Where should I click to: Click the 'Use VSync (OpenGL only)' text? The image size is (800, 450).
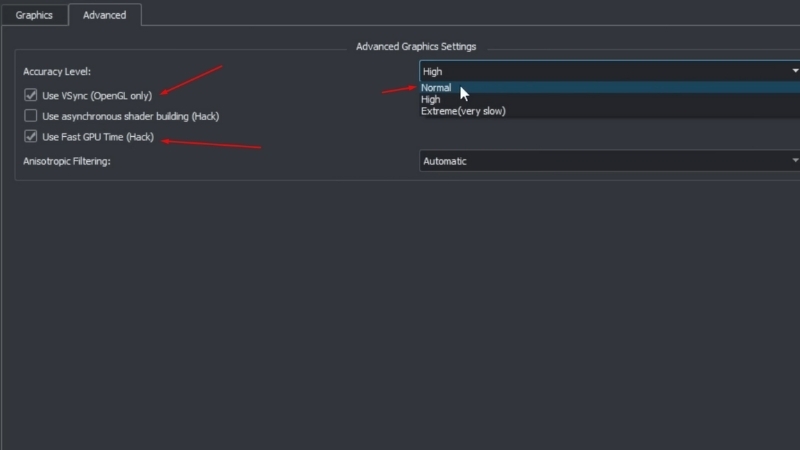(x=97, y=96)
